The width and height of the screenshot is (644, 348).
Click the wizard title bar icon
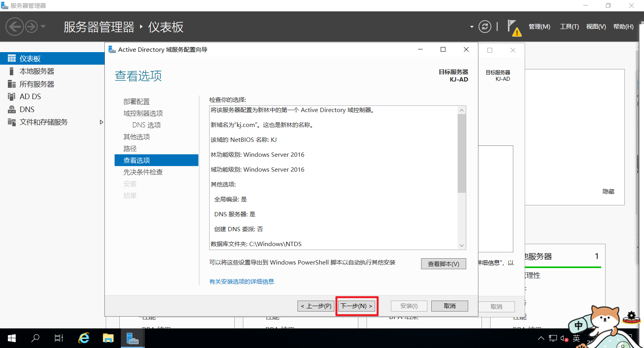(x=112, y=49)
